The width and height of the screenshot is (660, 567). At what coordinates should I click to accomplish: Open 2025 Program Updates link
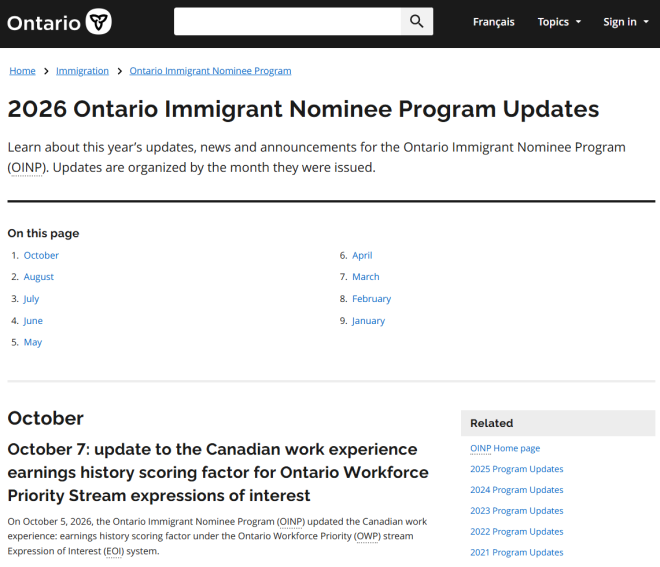[516, 469]
